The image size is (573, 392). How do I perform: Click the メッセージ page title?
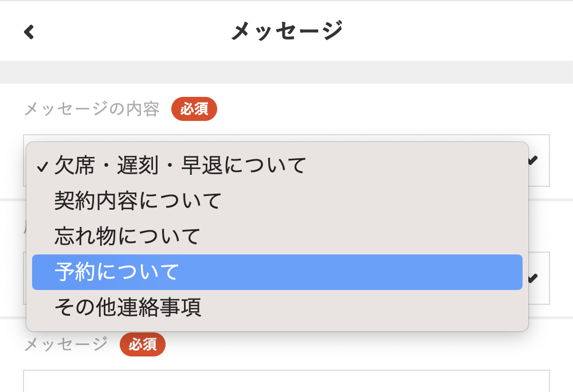click(x=286, y=31)
